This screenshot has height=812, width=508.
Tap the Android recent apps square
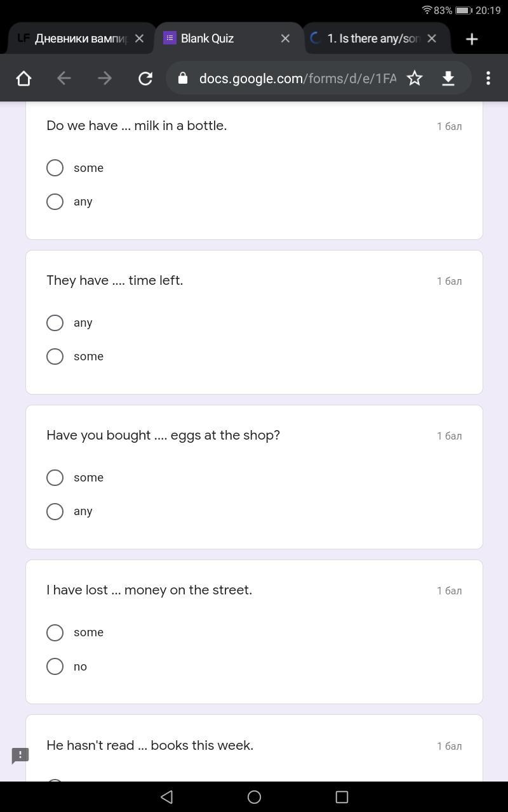pos(342,797)
